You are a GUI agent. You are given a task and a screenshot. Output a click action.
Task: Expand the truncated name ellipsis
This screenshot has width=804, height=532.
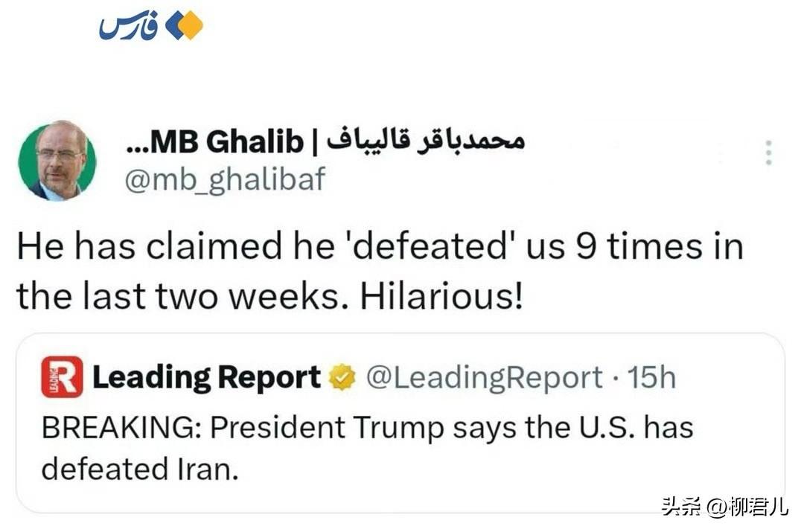[137, 144]
